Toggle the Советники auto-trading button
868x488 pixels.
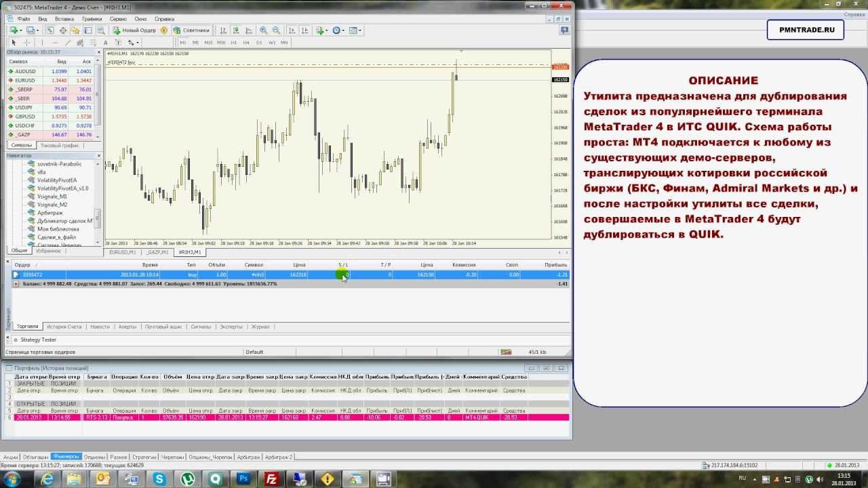point(192,30)
